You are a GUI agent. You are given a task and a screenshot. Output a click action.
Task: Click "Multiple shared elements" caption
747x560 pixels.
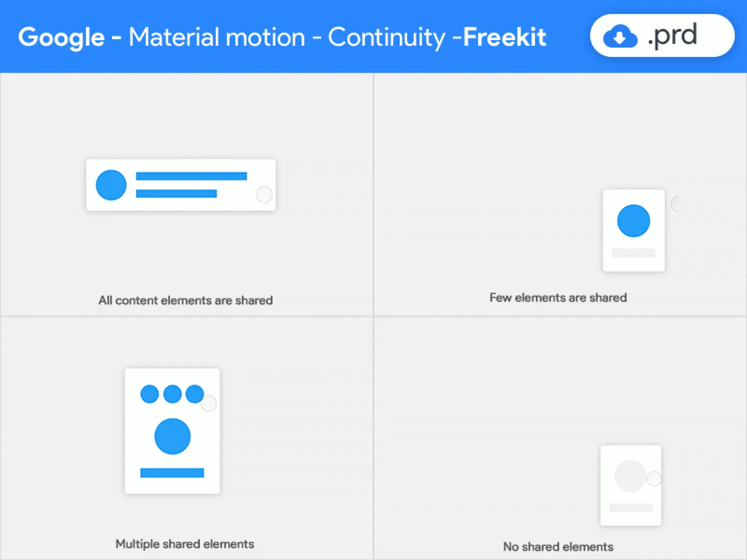(x=185, y=544)
